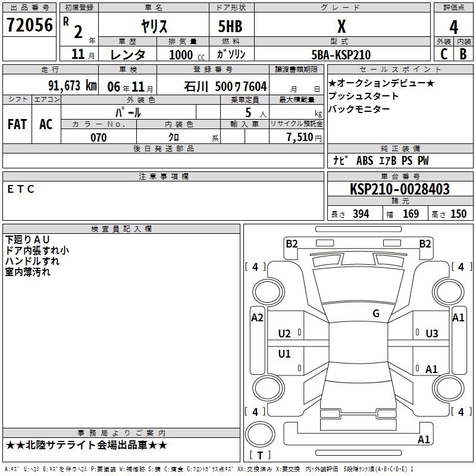The height and width of the screenshot is (476, 476).
Task: Select the 出品番号 header
Action: pos(29,8)
